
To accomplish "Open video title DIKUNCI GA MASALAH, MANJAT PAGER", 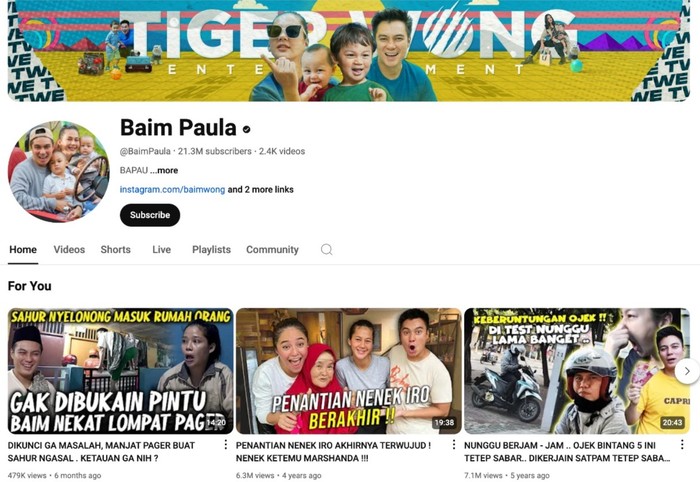I will coord(101,452).
